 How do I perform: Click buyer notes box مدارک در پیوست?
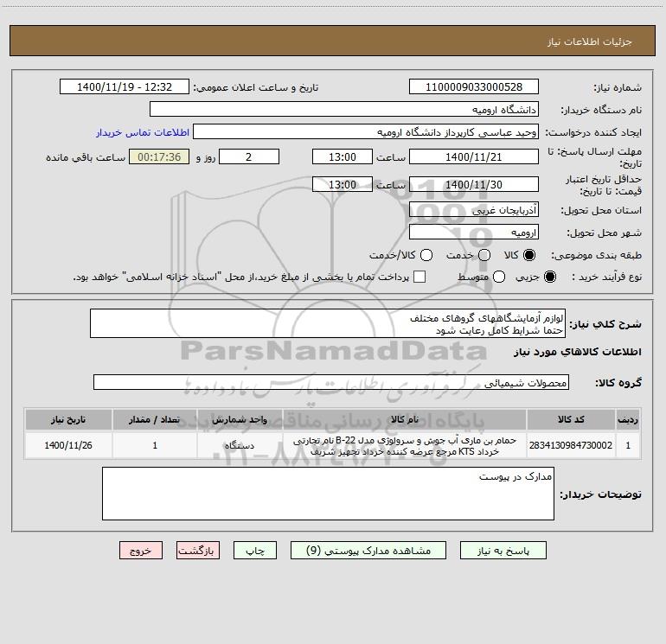(x=328, y=494)
